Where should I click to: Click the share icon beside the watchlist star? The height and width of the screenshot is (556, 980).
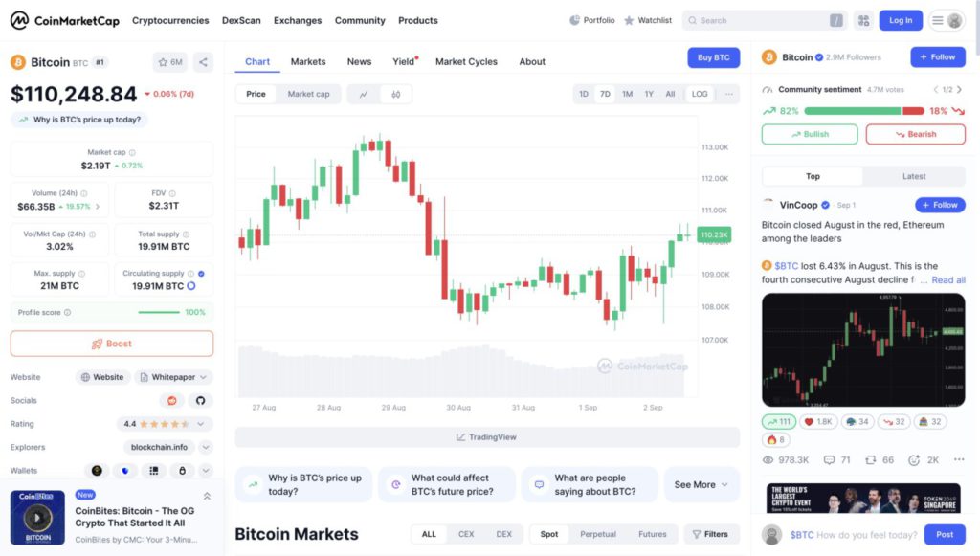pos(202,61)
